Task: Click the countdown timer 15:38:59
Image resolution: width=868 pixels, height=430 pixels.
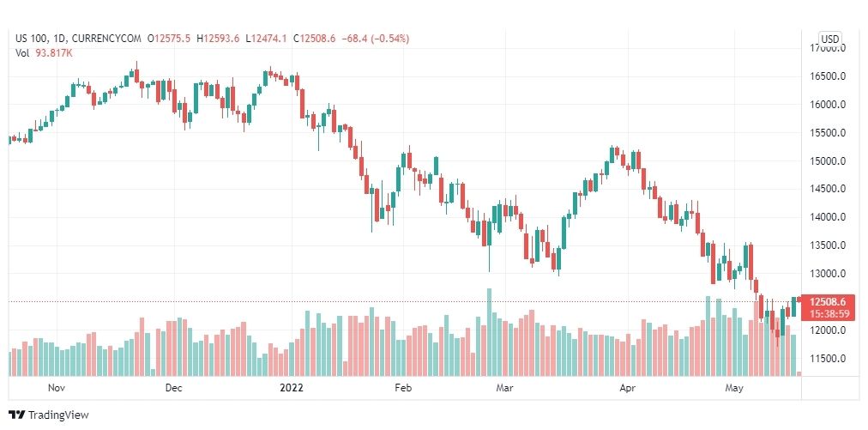Action: pos(827,313)
